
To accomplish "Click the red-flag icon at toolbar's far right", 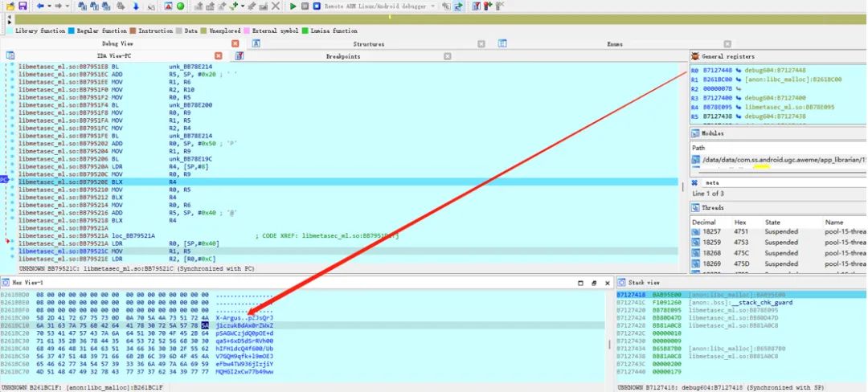I will pyautogui.click(x=487, y=6).
